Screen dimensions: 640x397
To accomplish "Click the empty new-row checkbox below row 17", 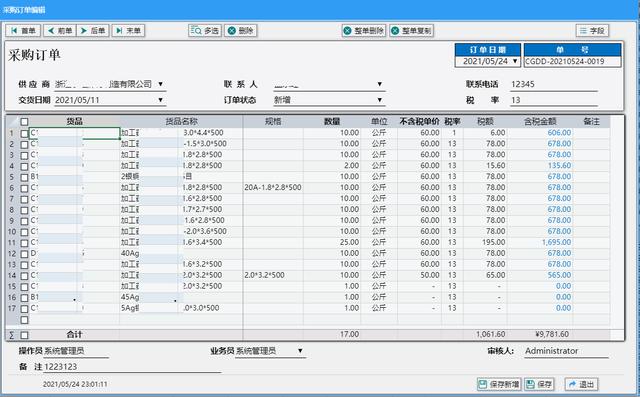I will 24,320.
